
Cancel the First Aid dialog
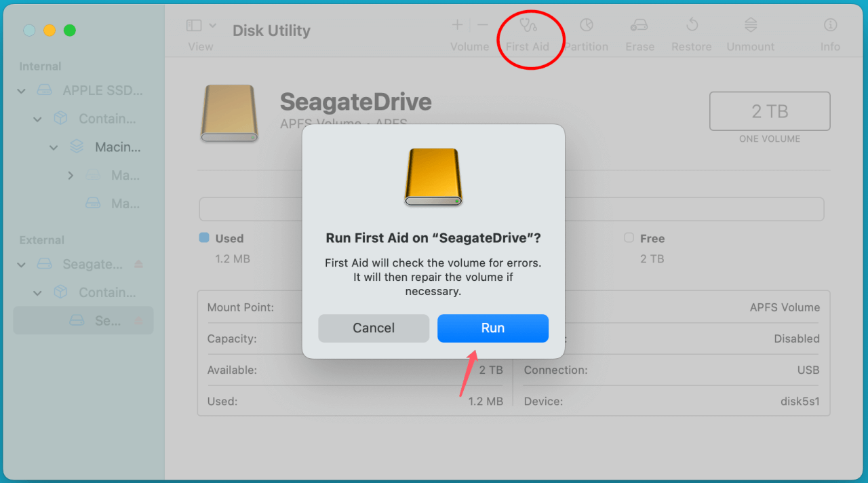coord(373,328)
